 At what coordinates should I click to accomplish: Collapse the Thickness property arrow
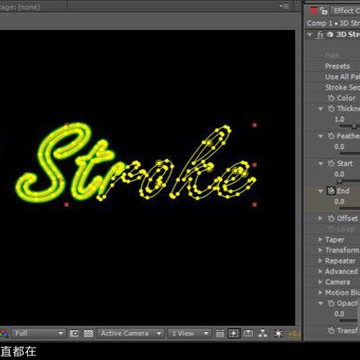coord(321,109)
